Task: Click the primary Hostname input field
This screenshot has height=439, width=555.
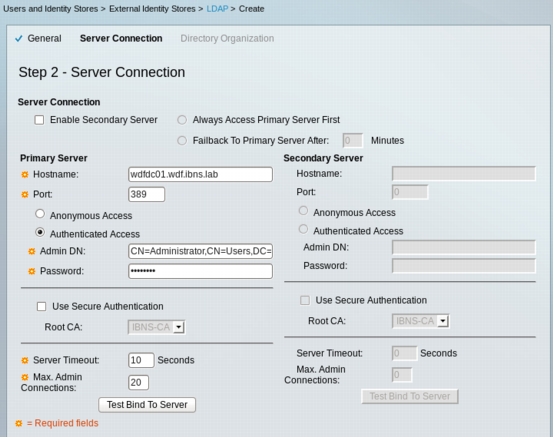Action: [x=200, y=175]
